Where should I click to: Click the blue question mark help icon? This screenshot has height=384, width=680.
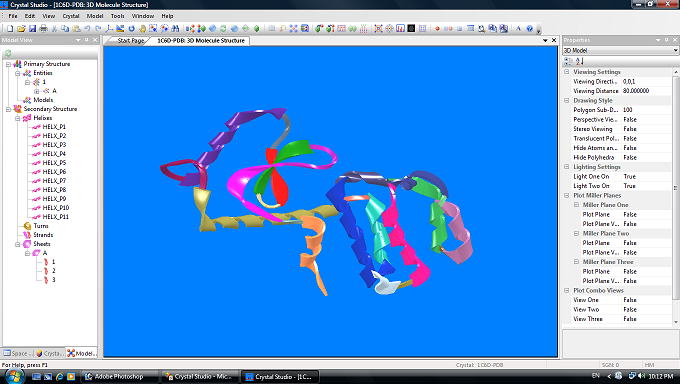coord(530,29)
